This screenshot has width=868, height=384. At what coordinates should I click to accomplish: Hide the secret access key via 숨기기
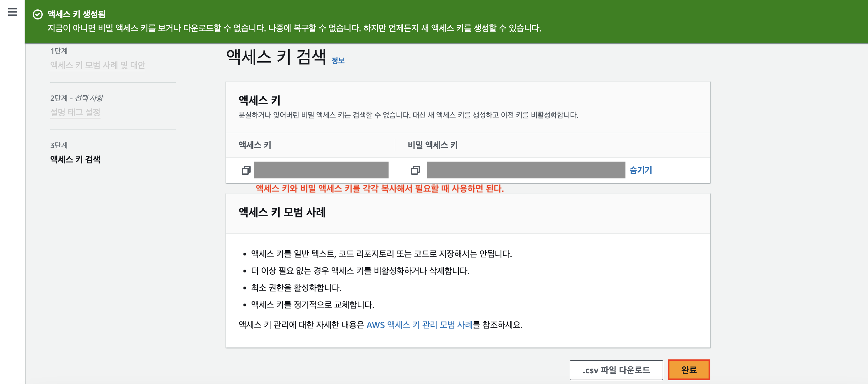click(x=640, y=170)
